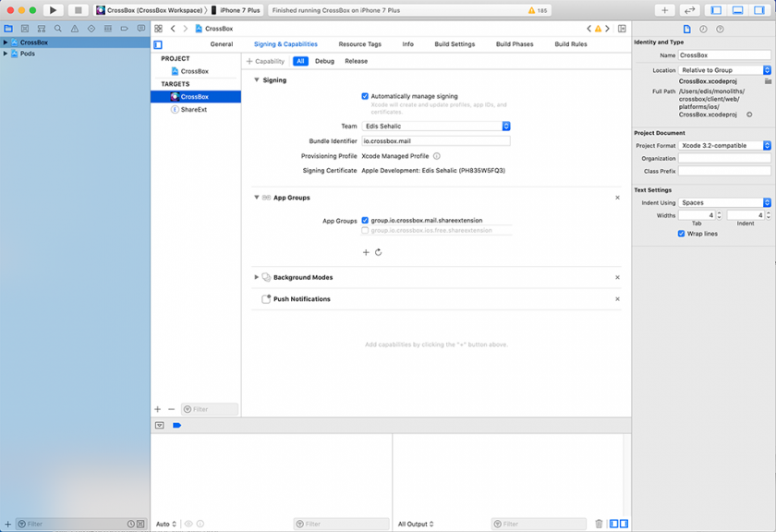Expand the Pods project in navigator
The image size is (776, 532).
pyautogui.click(x=6, y=54)
